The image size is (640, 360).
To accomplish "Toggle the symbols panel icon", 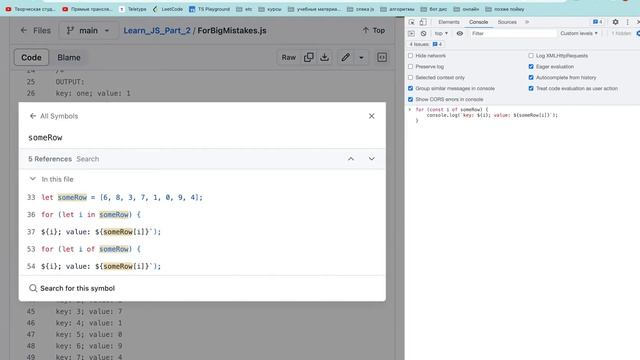I will (x=382, y=58).
